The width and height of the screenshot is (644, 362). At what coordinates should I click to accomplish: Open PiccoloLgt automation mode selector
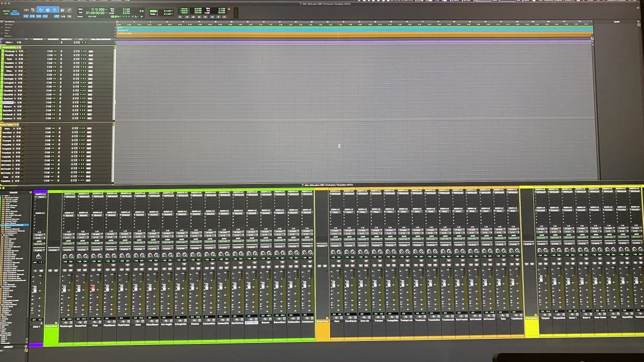(x=68, y=243)
